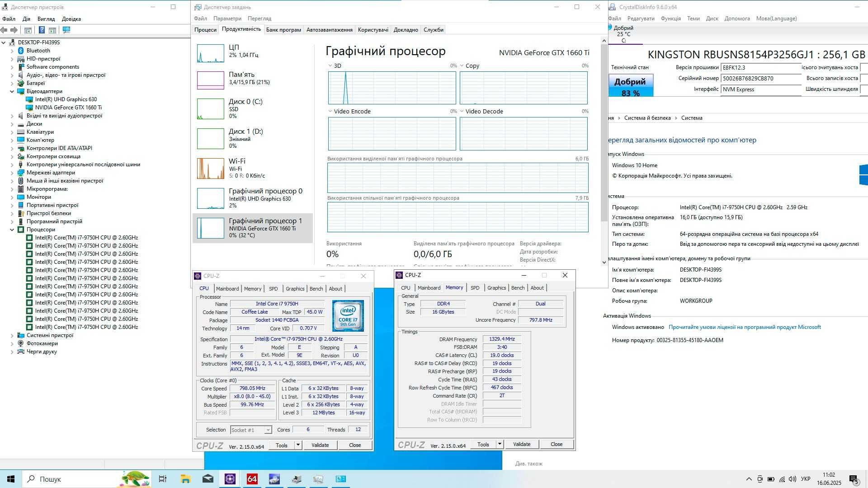Click Система й безпека breadcrumb link
This screenshot has width=868, height=488.
click(647, 118)
